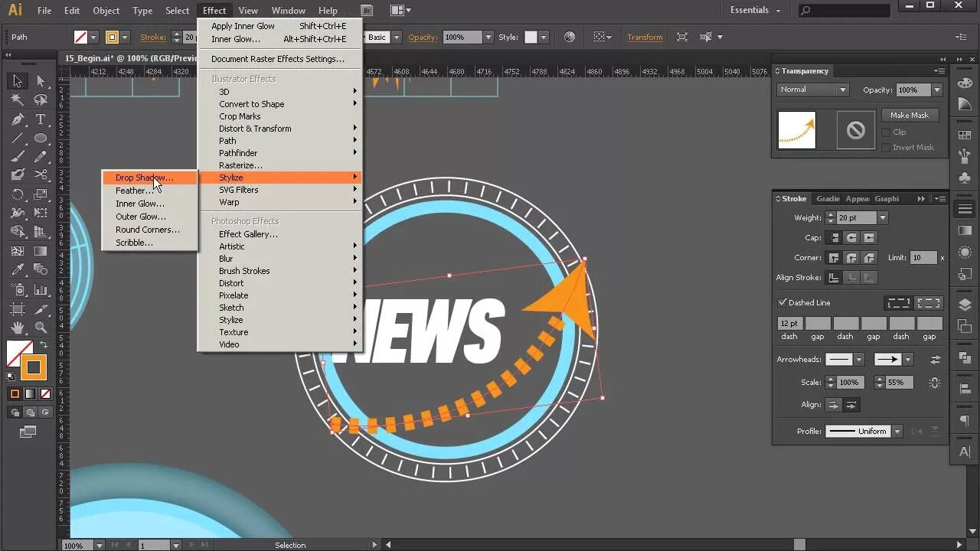
Task: Enable the Invert Mask checkbox
Action: click(886, 147)
